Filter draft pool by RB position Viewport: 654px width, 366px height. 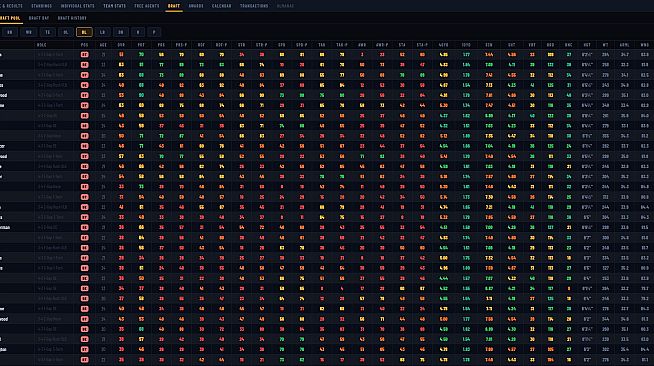click(x=10, y=32)
